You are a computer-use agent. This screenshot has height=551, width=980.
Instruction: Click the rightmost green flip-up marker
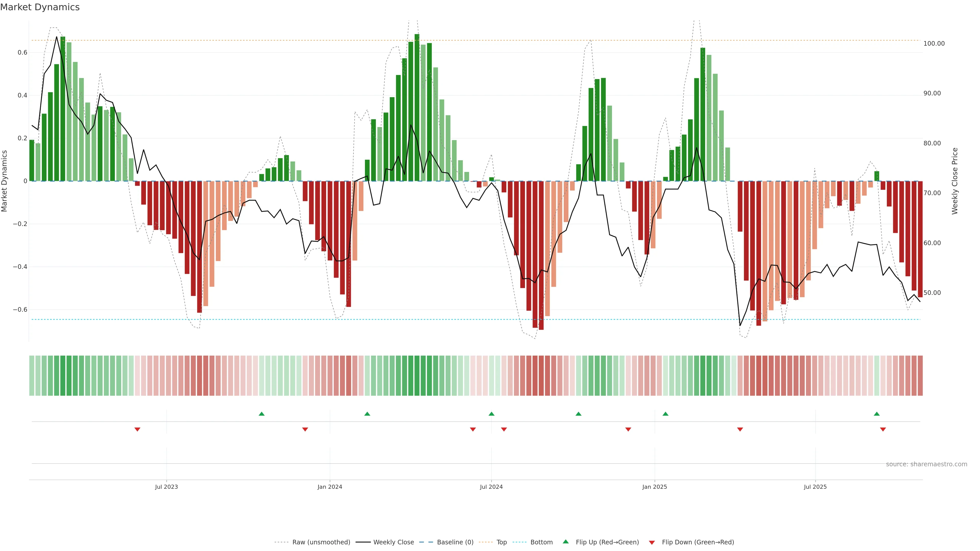[x=877, y=414]
